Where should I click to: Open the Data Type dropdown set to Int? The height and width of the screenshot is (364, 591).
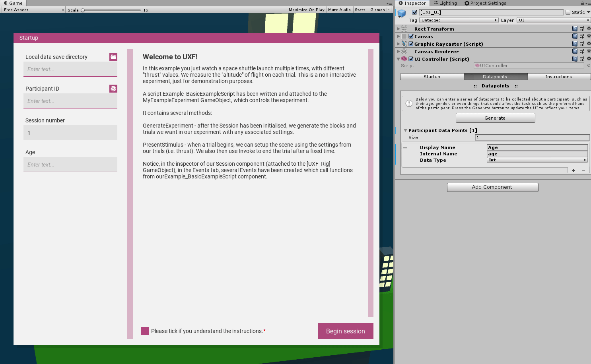coord(537,160)
